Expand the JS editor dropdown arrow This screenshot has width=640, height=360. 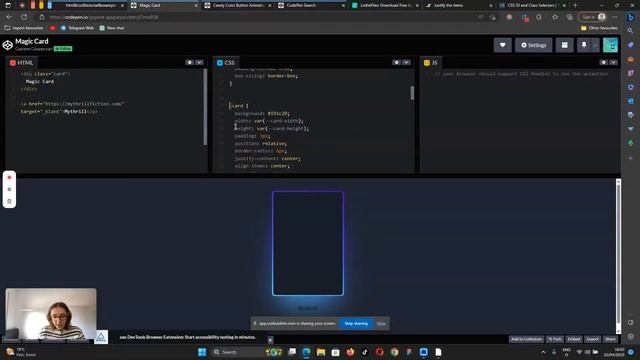click(613, 62)
